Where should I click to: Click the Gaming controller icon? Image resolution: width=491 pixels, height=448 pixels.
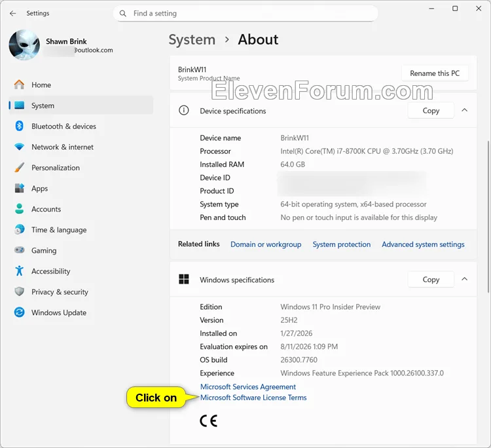[x=20, y=250]
